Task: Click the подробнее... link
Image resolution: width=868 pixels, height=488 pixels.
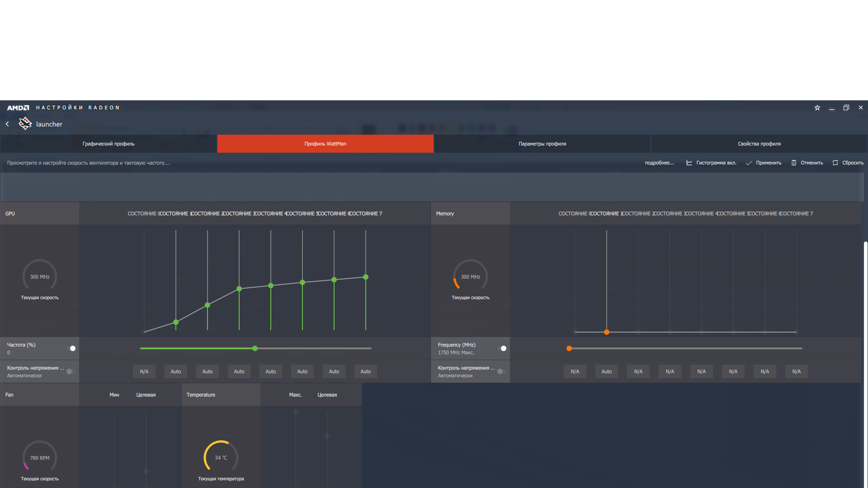Action: point(659,163)
